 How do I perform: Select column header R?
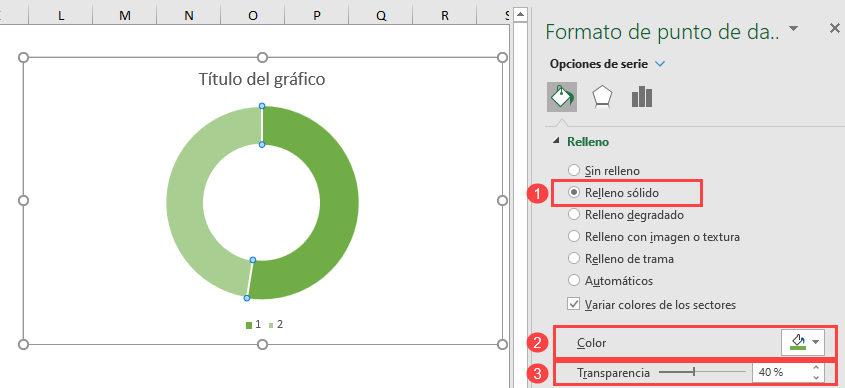tap(445, 16)
